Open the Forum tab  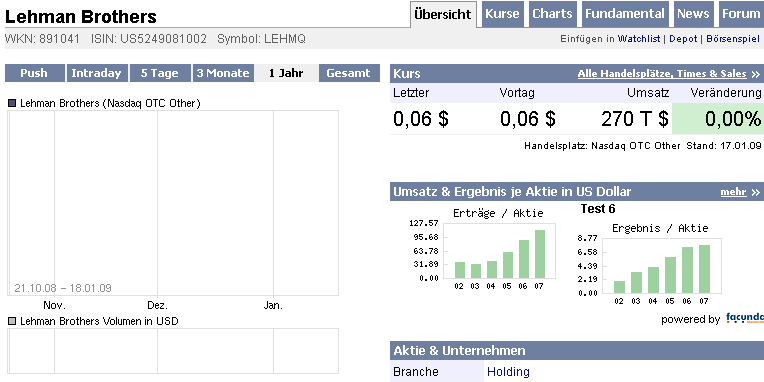click(741, 14)
